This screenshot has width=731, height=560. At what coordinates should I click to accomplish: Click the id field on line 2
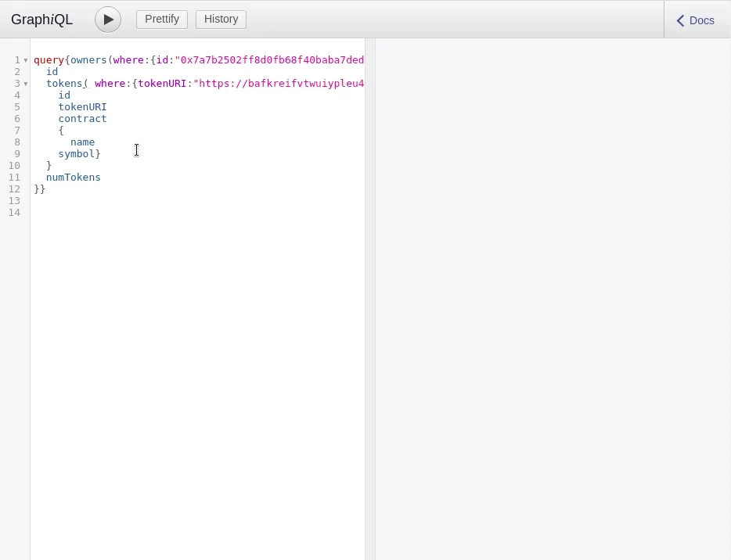52,72
